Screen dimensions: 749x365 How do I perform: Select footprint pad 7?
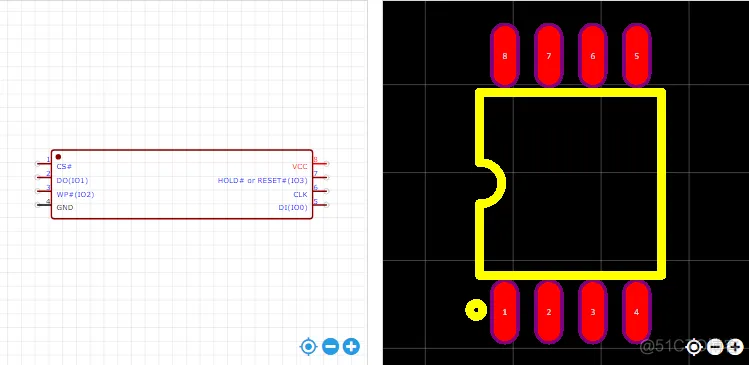(x=549, y=56)
